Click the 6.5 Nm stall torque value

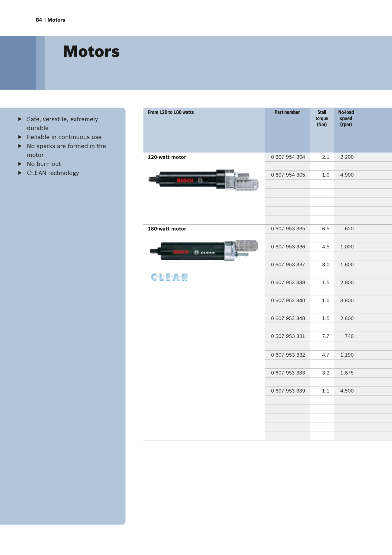(326, 229)
